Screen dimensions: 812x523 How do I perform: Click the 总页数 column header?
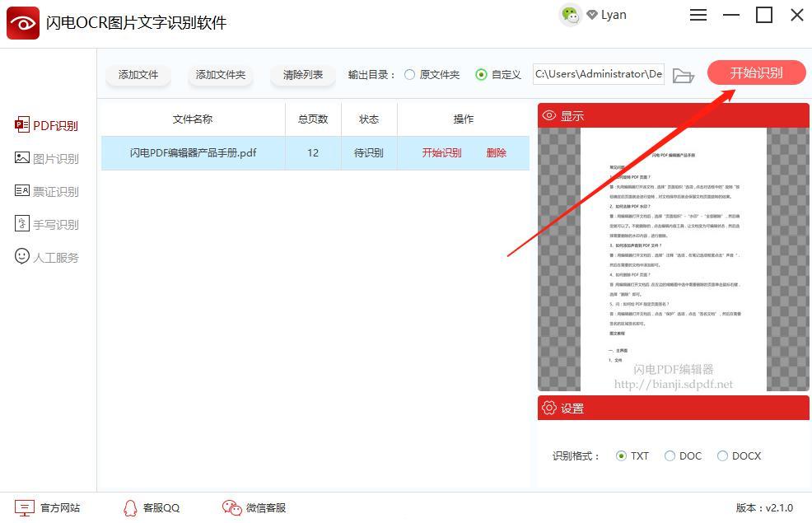(313, 119)
